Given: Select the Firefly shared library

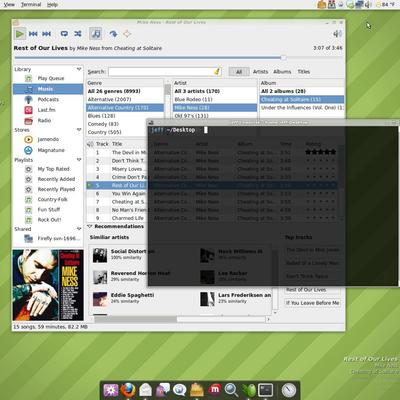Looking at the screenshot, I should [x=48, y=239].
